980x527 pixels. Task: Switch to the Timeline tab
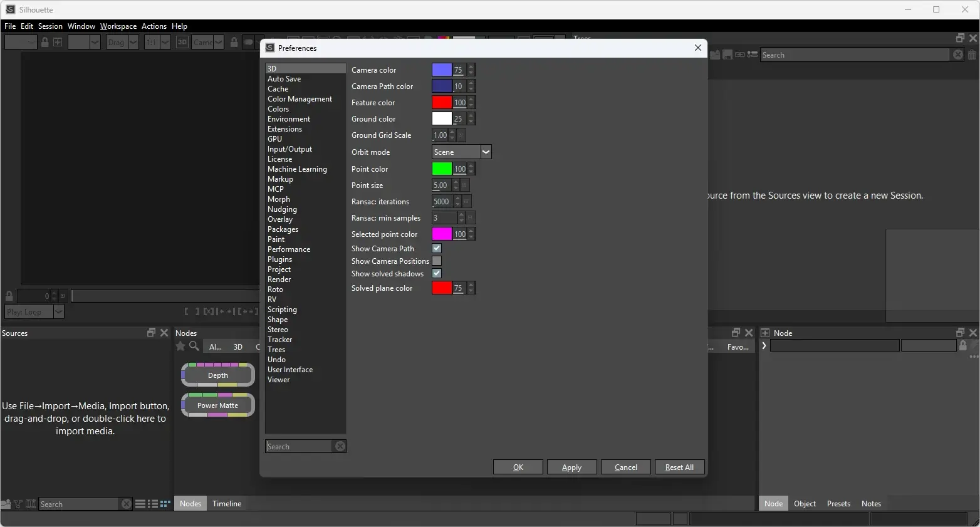tap(227, 504)
